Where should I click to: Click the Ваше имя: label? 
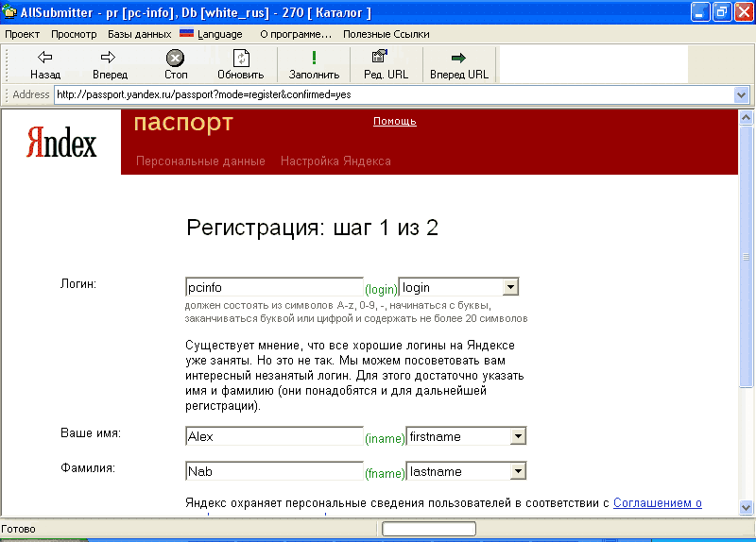91,433
